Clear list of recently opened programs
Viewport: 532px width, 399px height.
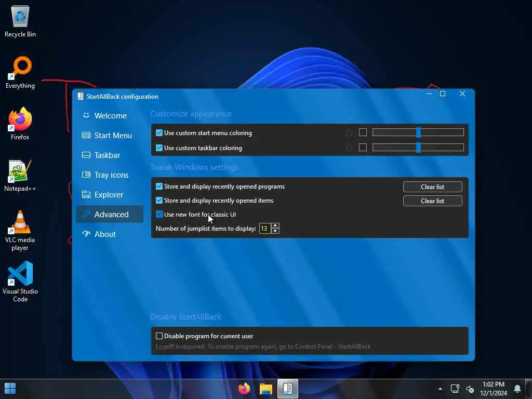(x=433, y=187)
